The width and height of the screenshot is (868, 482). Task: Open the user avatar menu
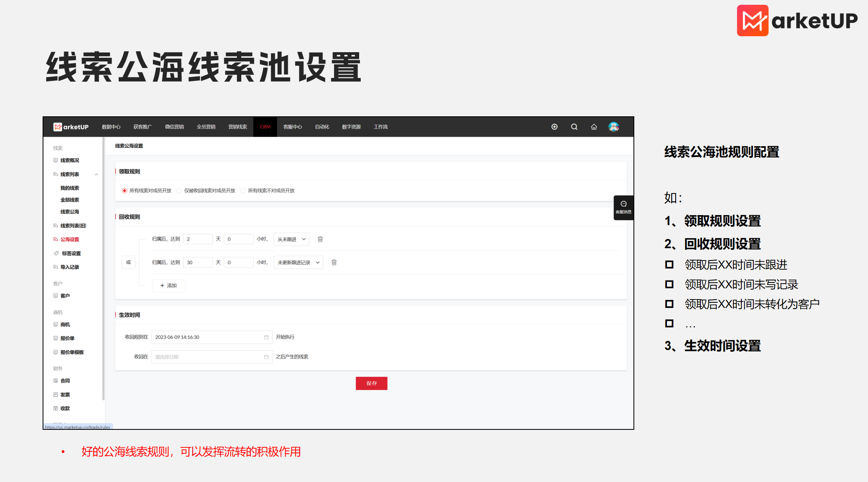pyautogui.click(x=614, y=127)
